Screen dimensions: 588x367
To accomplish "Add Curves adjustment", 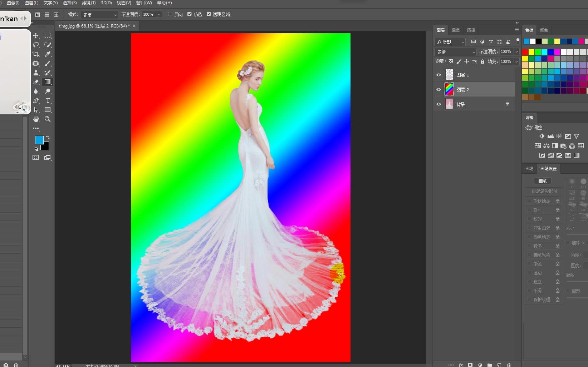I will pos(559,136).
